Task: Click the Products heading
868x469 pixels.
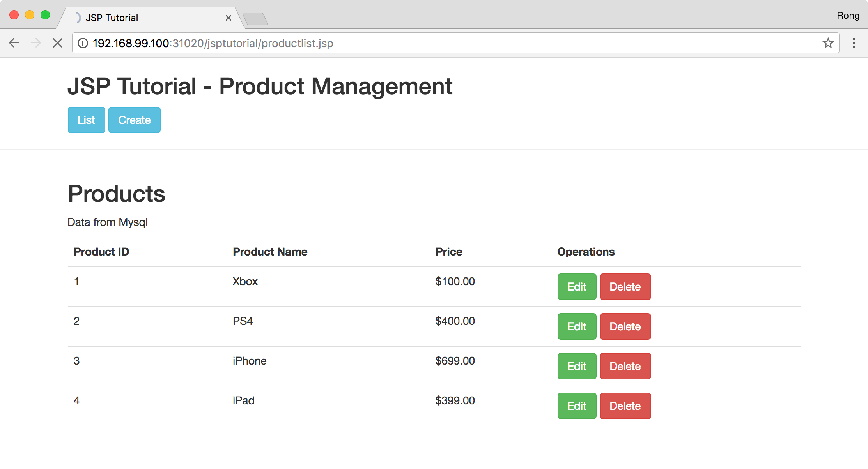Action: 117,194
